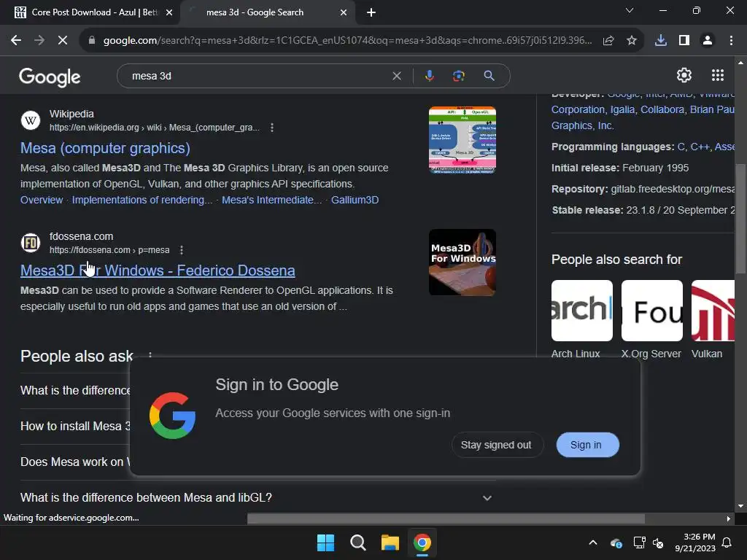The image size is (747, 560).
Task: Click the address bar URL
Action: click(x=347, y=41)
